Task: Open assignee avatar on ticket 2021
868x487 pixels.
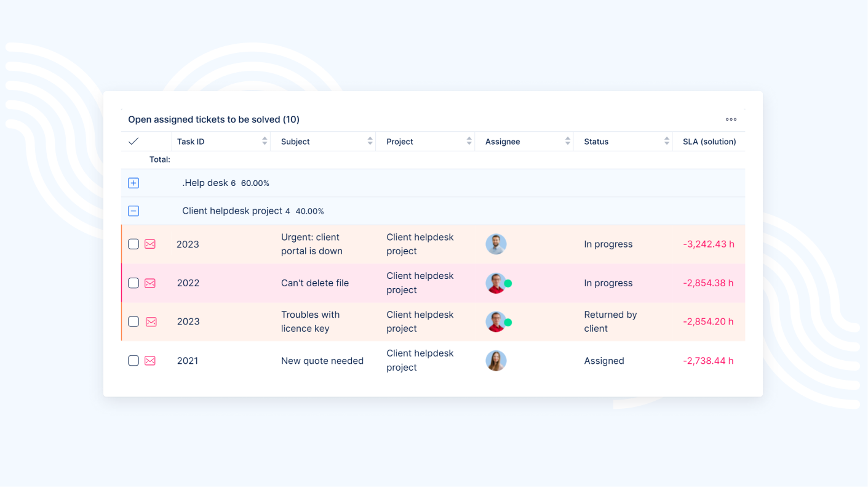Action: 496,361
